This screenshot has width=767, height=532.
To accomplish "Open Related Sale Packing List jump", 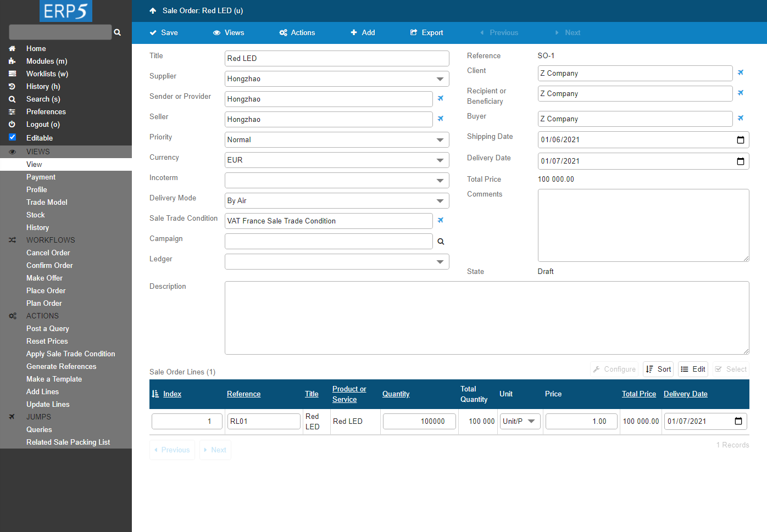I will click(68, 442).
